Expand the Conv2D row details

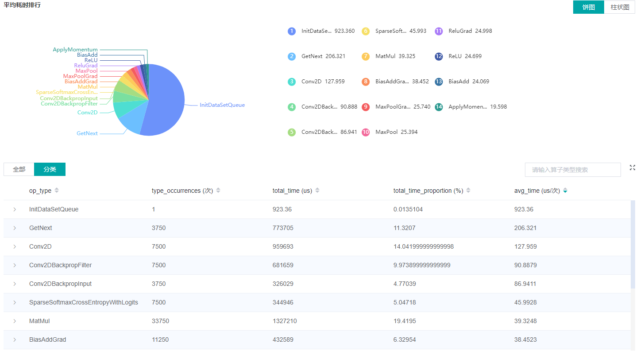[15, 246]
